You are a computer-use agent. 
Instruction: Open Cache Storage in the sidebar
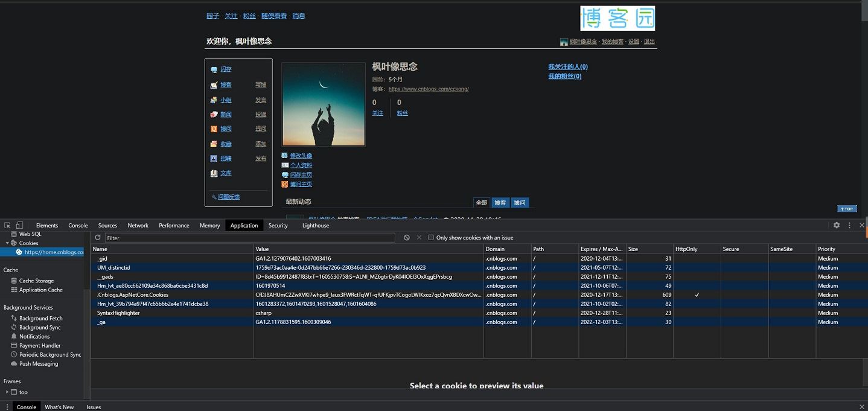pos(37,281)
